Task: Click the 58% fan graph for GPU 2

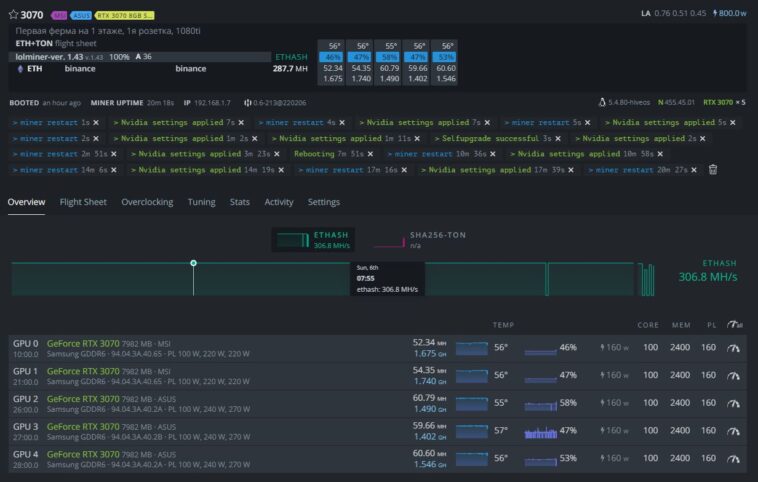Action: (x=540, y=405)
